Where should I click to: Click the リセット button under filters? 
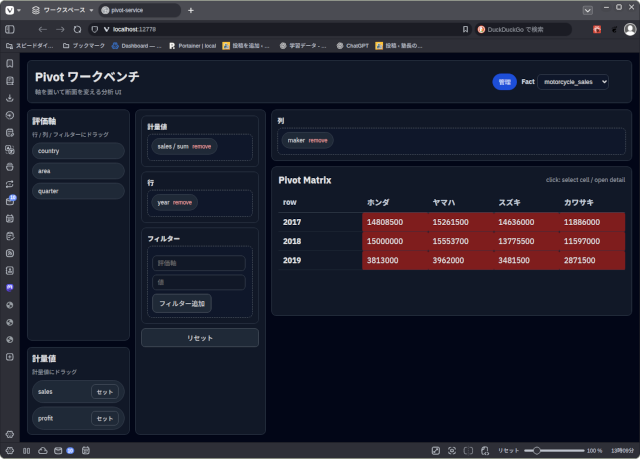[x=200, y=338]
